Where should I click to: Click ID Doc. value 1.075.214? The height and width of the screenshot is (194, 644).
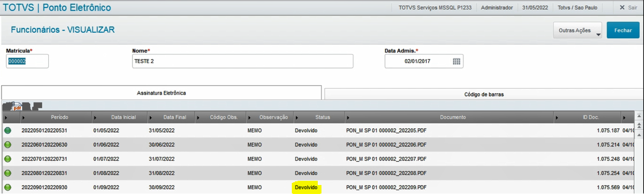(x=608, y=144)
